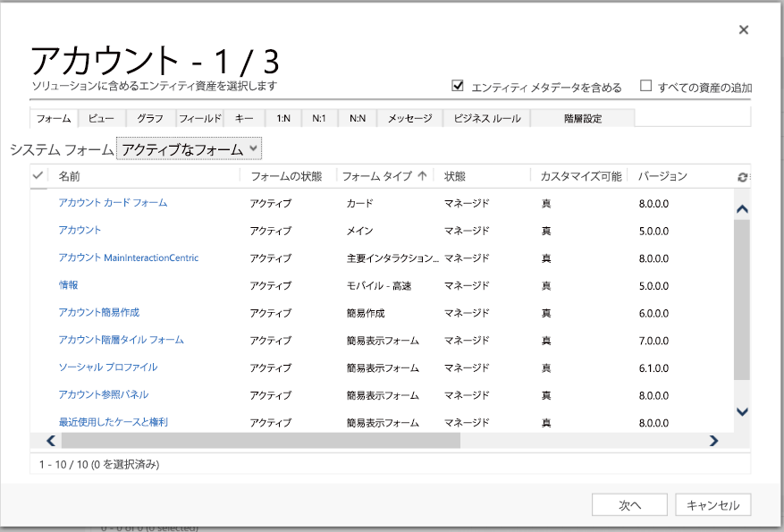Click the right arrow below the grid

(x=712, y=440)
